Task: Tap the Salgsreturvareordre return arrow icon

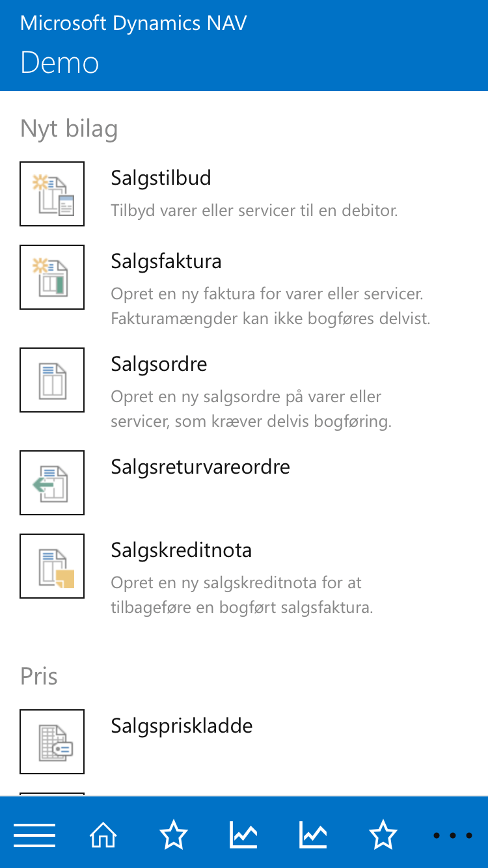Action: coord(52,483)
